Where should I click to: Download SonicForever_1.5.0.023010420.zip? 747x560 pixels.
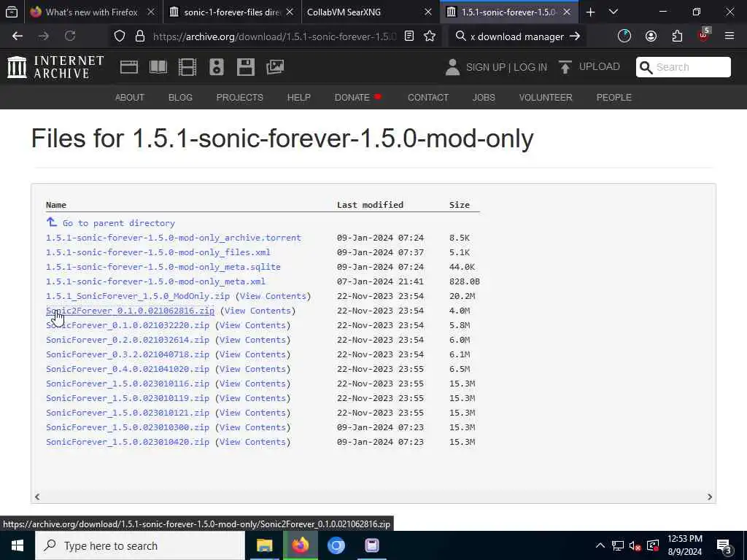pos(127,442)
